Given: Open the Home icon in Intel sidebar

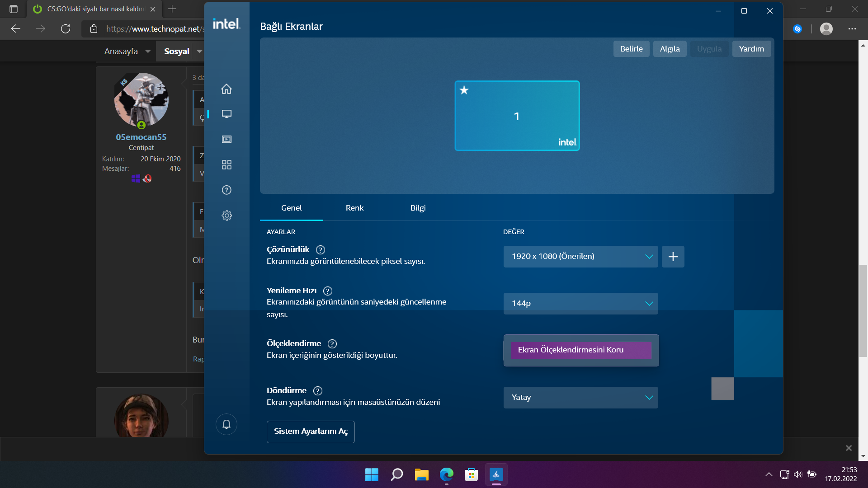Looking at the screenshot, I should [x=226, y=89].
